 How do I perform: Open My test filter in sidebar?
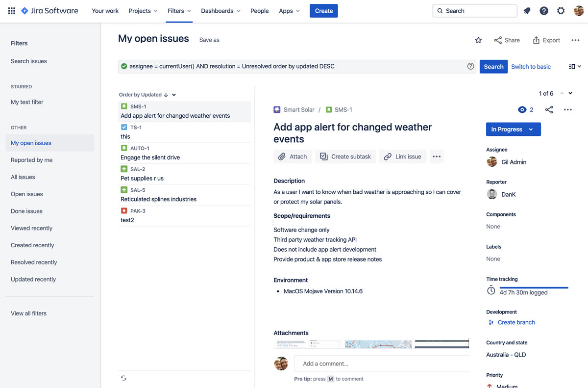coord(27,102)
